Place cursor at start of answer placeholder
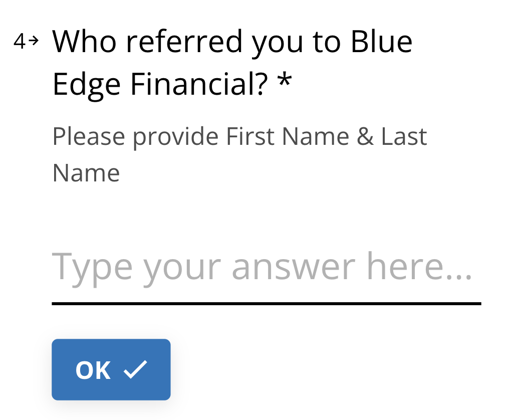The height and width of the screenshot is (420, 523). point(53,267)
